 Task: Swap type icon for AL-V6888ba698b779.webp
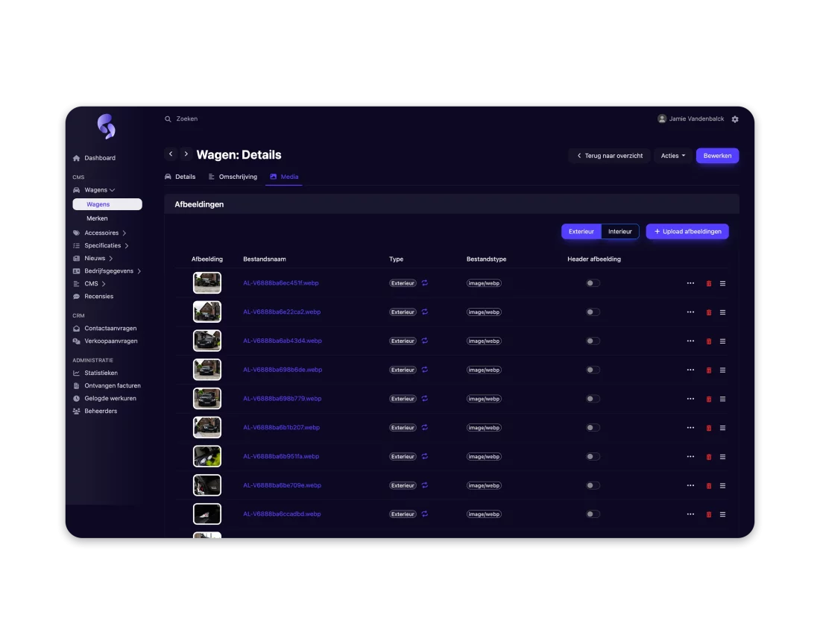[425, 398]
